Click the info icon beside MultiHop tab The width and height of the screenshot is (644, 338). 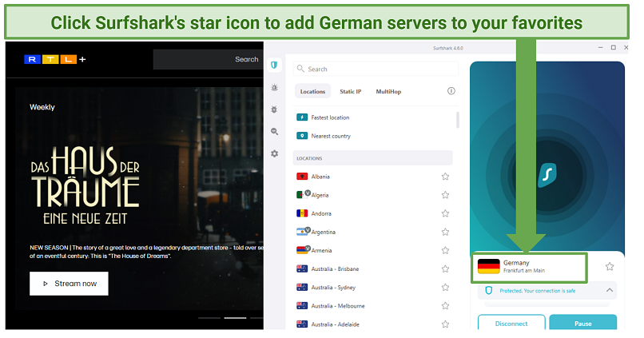tap(451, 91)
